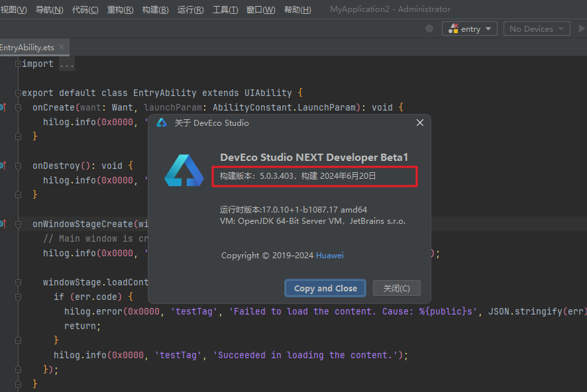The image size is (587, 392).
Task: Close the 关于 DevEco Studio dialog
Action: [x=420, y=122]
